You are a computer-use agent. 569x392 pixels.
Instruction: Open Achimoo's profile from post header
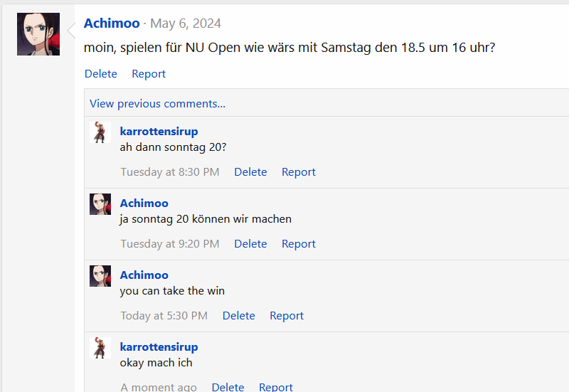pos(112,23)
